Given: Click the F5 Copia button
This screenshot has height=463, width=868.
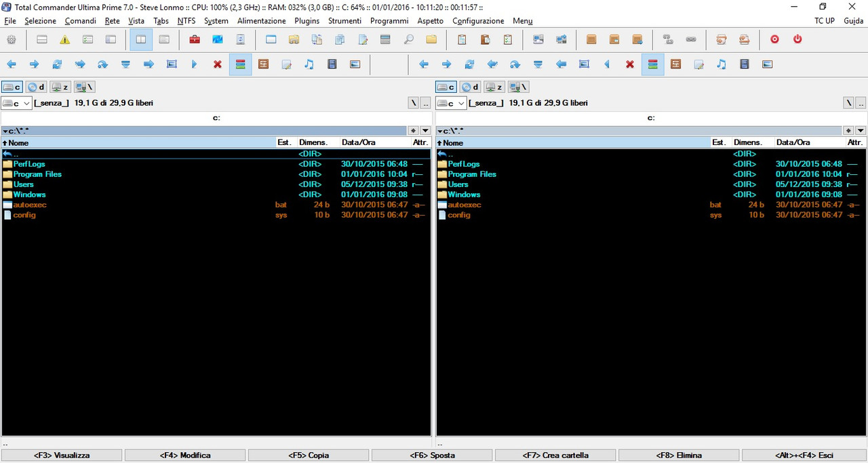Looking at the screenshot, I should (x=309, y=456).
